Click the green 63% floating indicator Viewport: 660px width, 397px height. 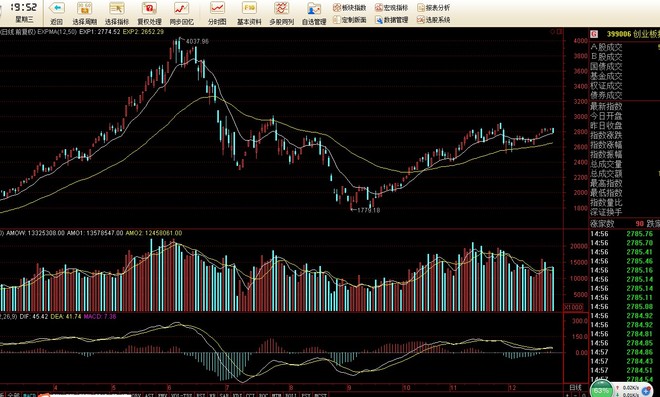point(601,389)
